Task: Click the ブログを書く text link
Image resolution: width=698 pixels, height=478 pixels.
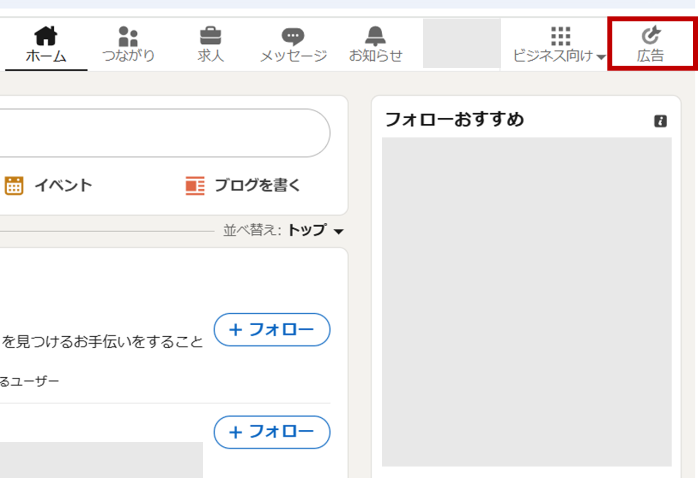Action: coord(257,185)
